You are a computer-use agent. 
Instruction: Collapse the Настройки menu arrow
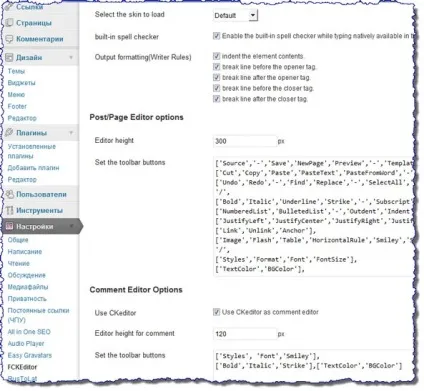coord(71,227)
